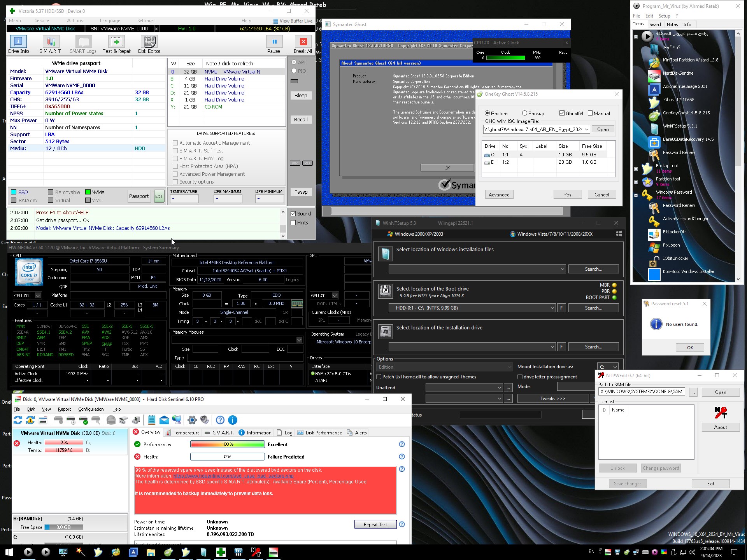Image resolution: width=747 pixels, height=560 pixels.
Task: Open the GHO WIM ISO ImageFile dropdown
Action: tap(587, 129)
